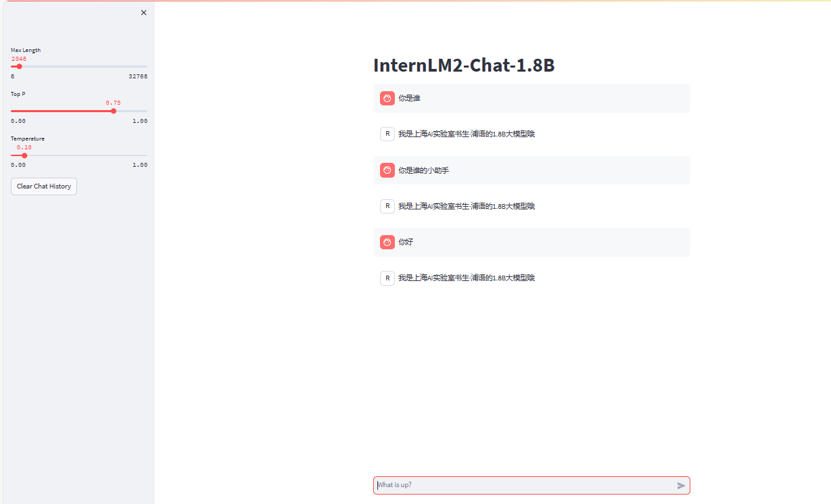Click the InternLM2-Chat-1.8B heading
831x504 pixels.
coord(464,66)
